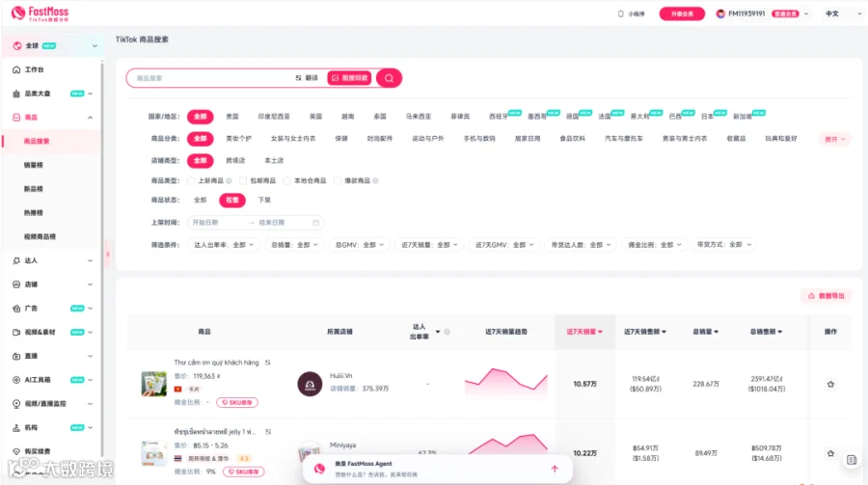Open the Huiii.Vn product thumbnail
This screenshot has width=868, height=485.
click(x=154, y=383)
